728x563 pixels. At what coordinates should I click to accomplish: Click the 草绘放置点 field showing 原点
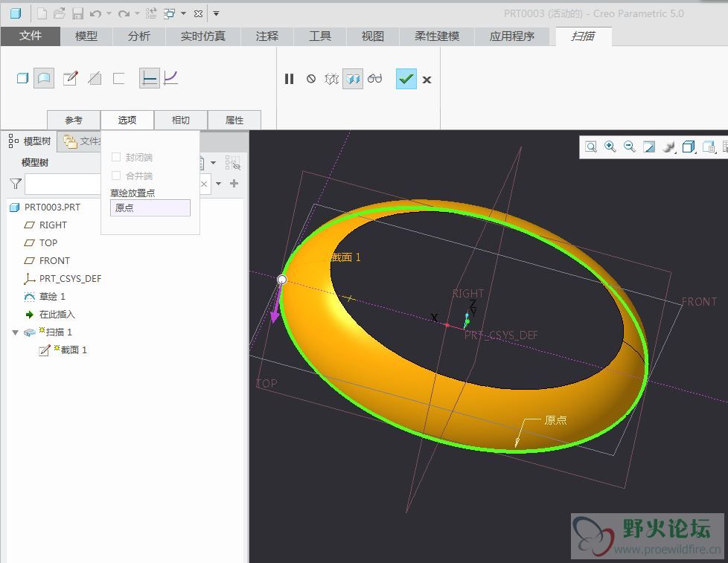point(150,207)
